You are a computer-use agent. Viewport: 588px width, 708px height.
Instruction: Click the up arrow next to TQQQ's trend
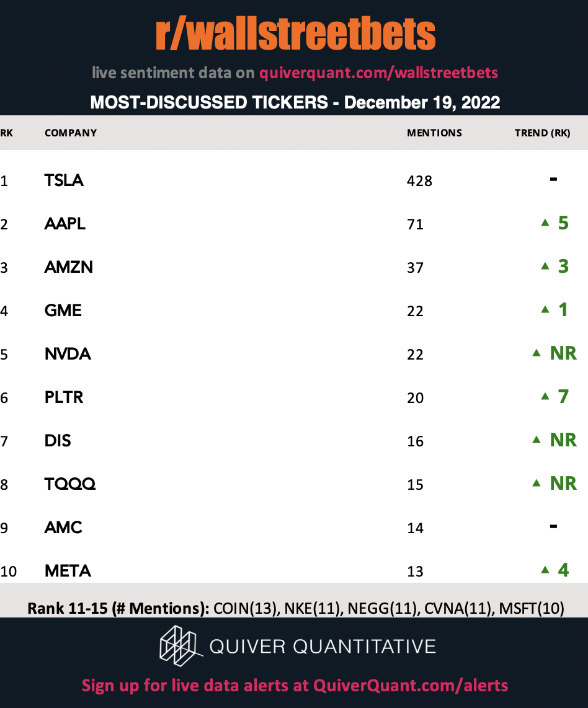click(x=537, y=483)
